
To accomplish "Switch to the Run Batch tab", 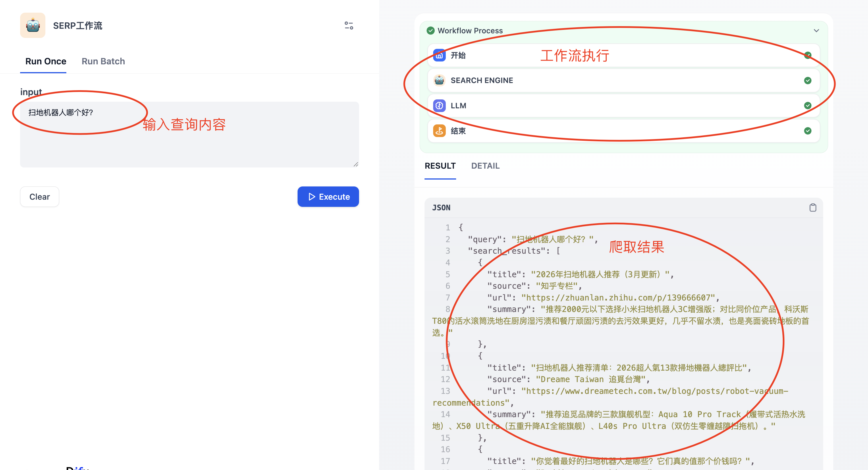I will click(x=103, y=61).
